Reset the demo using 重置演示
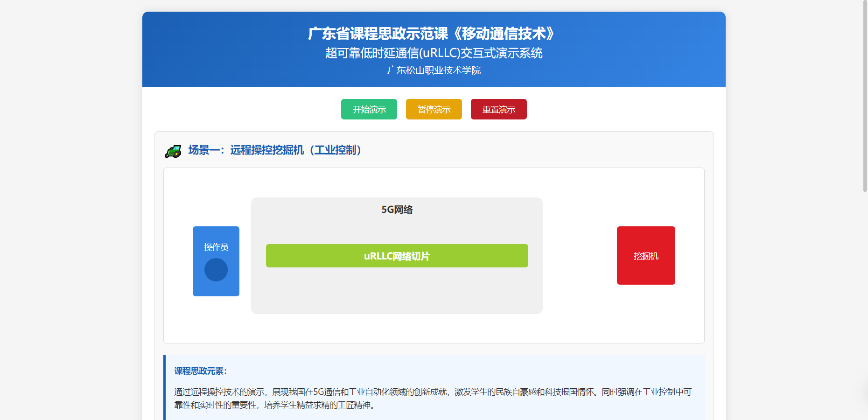 (498, 109)
